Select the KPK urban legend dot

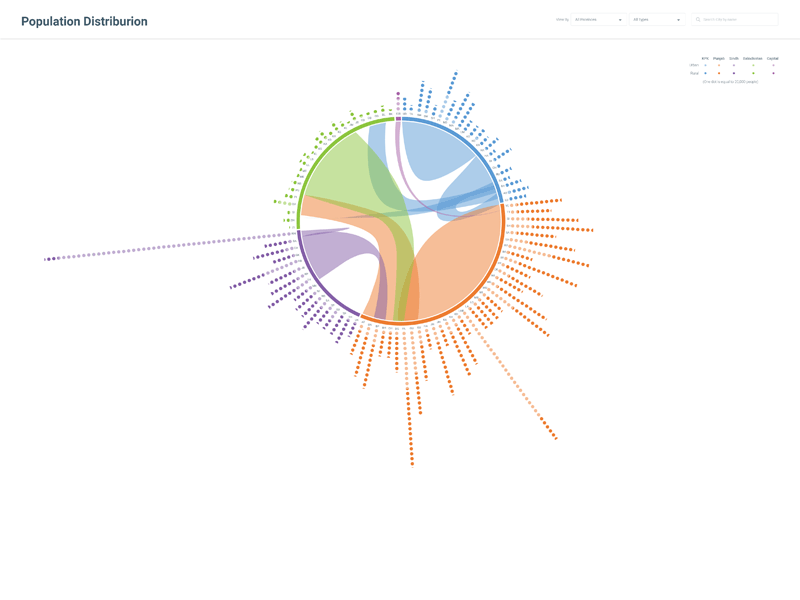(x=706, y=65)
